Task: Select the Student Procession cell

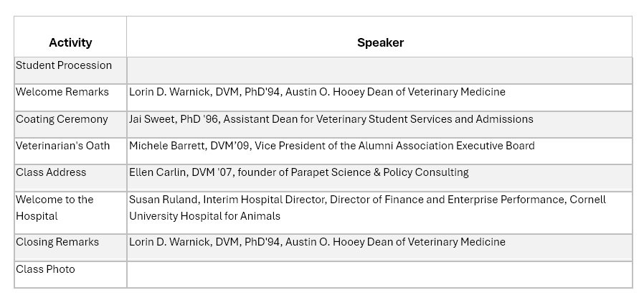Action: point(70,70)
